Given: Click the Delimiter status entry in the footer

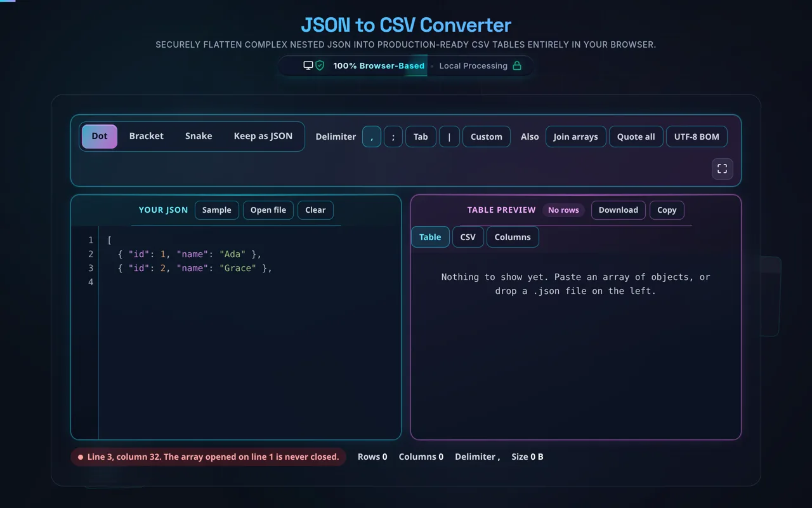Looking at the screenshot, I should click(477, 457).
